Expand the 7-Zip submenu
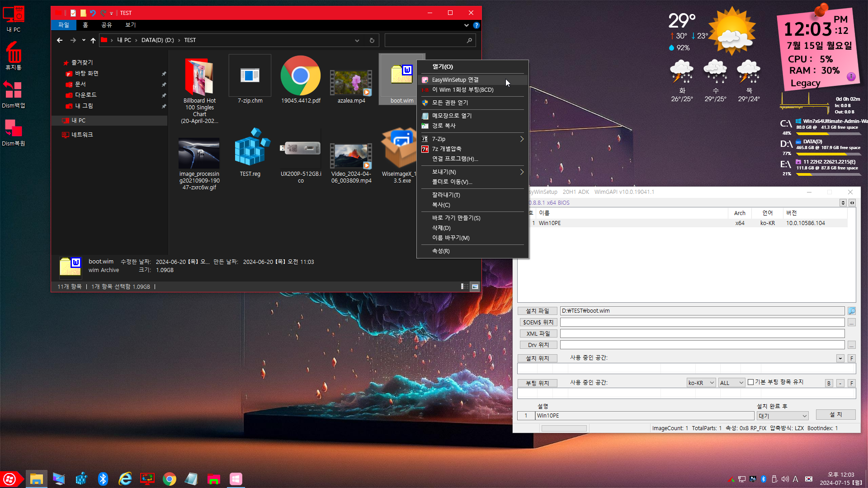The height and width of the screenshot is (488, 868). click(472, 139)
